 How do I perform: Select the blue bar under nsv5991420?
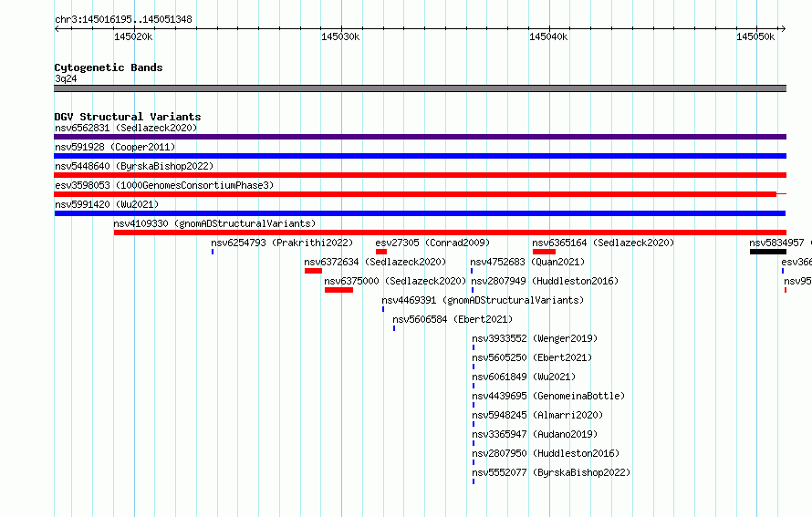(420, 213)
